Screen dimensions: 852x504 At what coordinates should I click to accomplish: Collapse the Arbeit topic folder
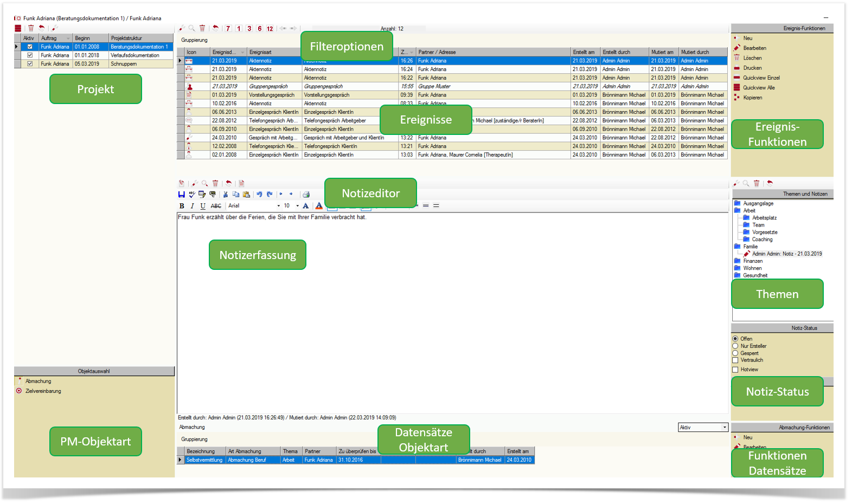[737, 211]
